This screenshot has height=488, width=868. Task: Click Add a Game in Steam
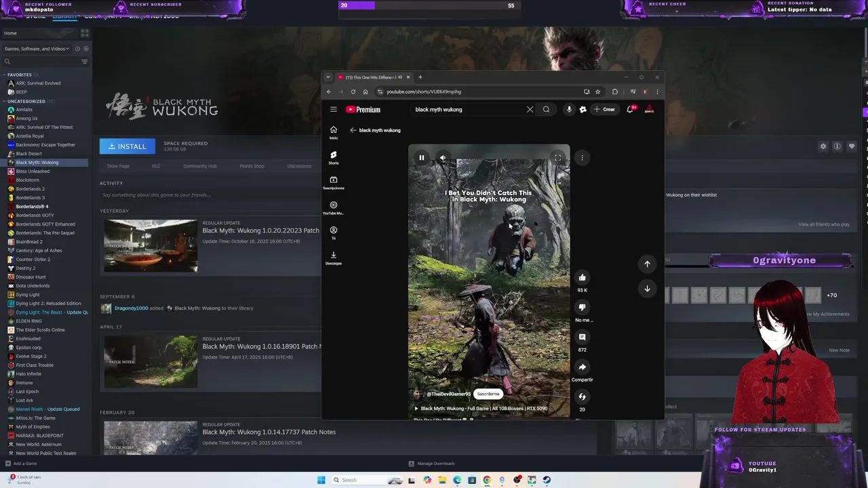[21, 464]
